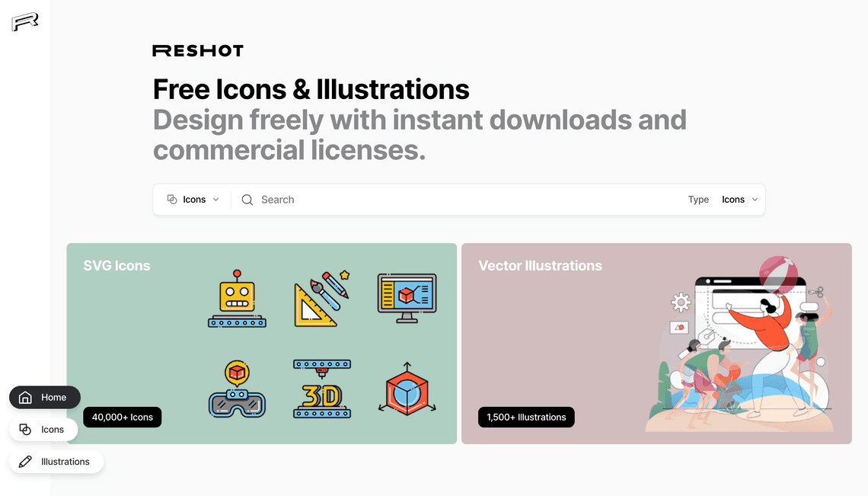The width and height of the screenshot is (868, 496).
Task: Click the 40,000+ Icons button
Action: point(123,418)
